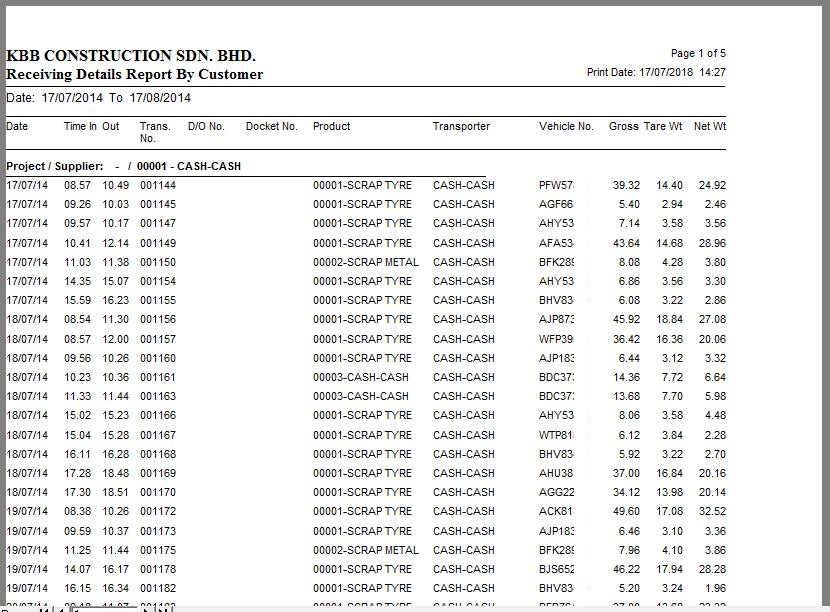
Task: Click tare weight 16.84 in row 001169
Action: point(669,474)
